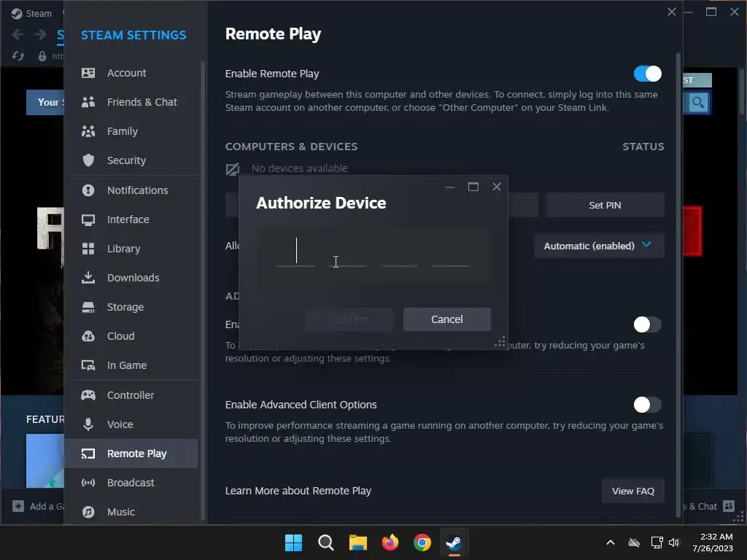This screenshot has width=747, height=560.
Task: Click the Steam store search magnifier icon
Action: (x=698, y=102)
